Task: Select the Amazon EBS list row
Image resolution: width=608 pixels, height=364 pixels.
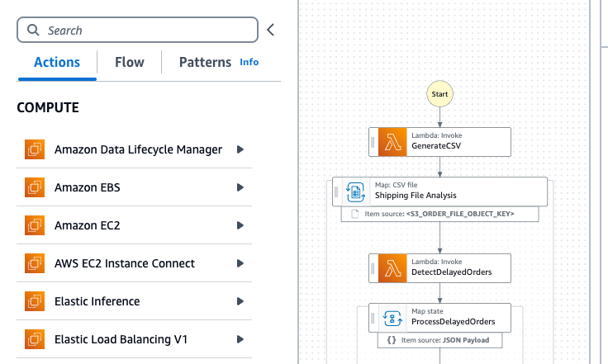Action: click(x=134, y=187)
